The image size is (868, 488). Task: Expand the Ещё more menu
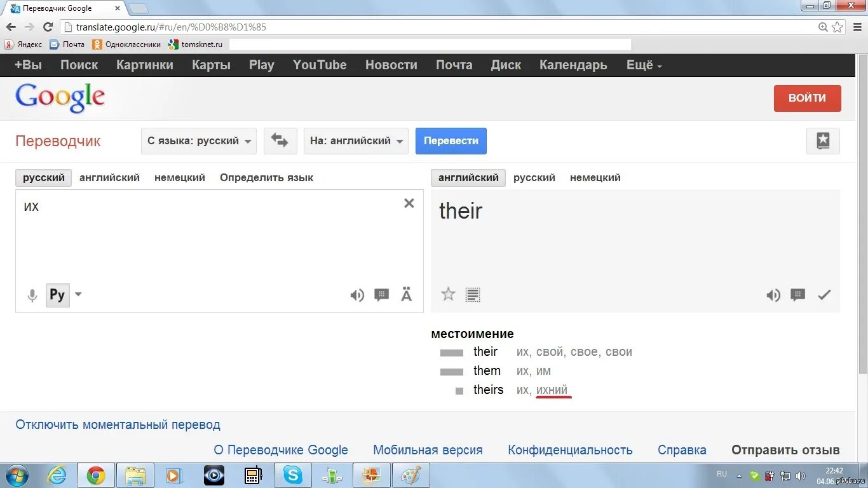tap(644, 65)
